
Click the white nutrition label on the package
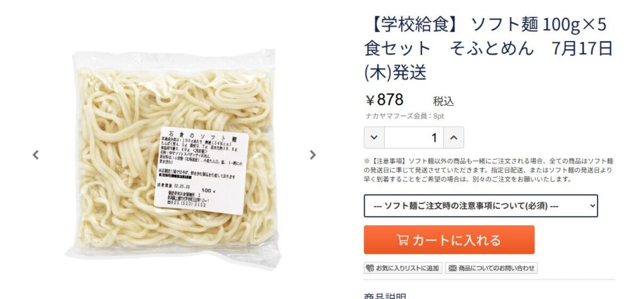coord(201,171)
